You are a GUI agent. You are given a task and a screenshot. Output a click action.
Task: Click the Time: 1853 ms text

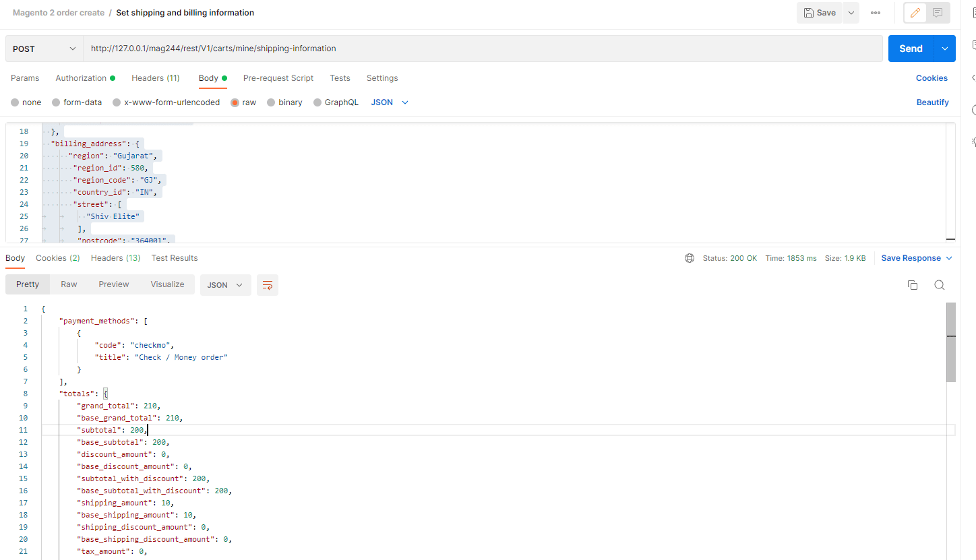[x=791, y=258]
